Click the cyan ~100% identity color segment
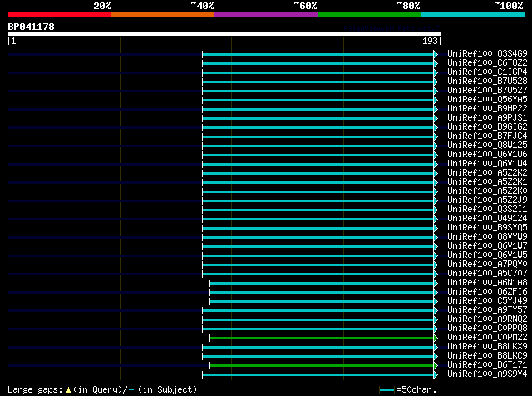This screenshot has width=532, height=396. pos(473,15)
